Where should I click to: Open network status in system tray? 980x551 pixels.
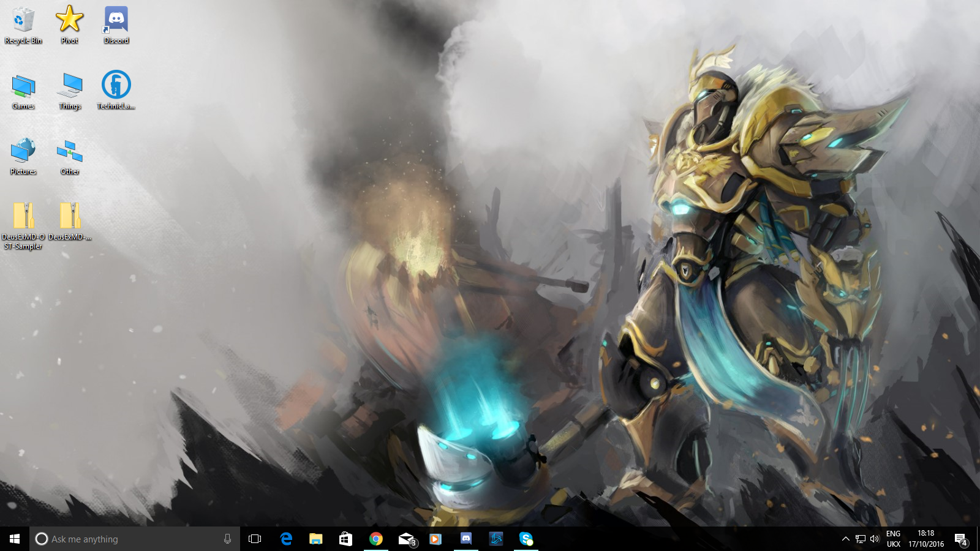[x=861, y=539]
